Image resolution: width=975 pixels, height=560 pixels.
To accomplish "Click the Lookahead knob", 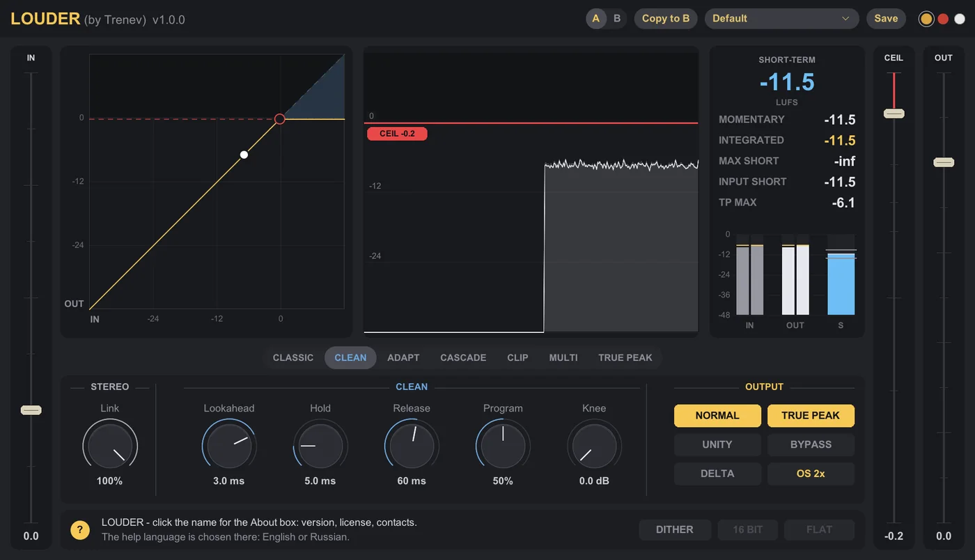I will pyautogui.click(x=229, y=446).
